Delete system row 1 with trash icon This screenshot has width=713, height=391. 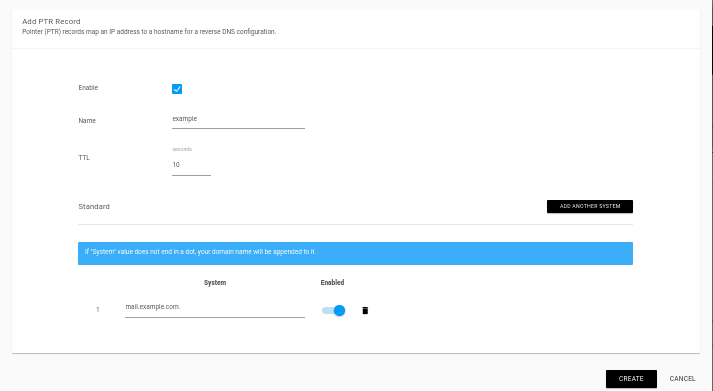(365, 311)
